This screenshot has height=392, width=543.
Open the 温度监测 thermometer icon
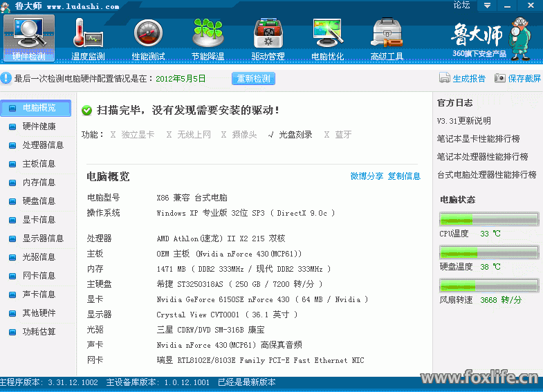click(88, 33)
